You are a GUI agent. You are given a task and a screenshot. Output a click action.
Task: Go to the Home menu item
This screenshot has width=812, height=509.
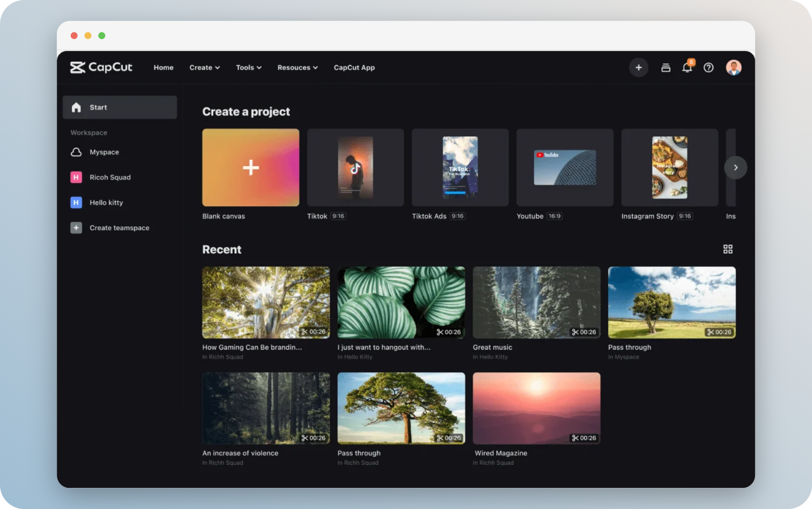[x=163, y=67]
